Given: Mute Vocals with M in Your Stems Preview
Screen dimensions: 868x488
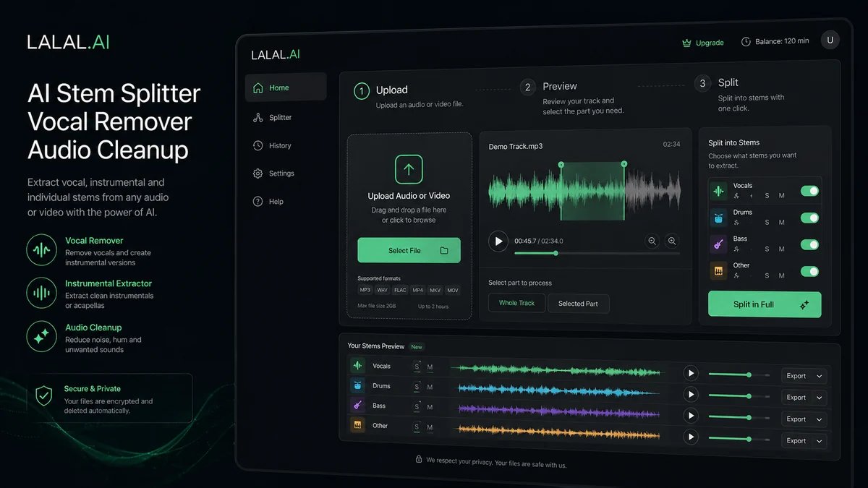Looking at the screenshot, I should 430,367.
